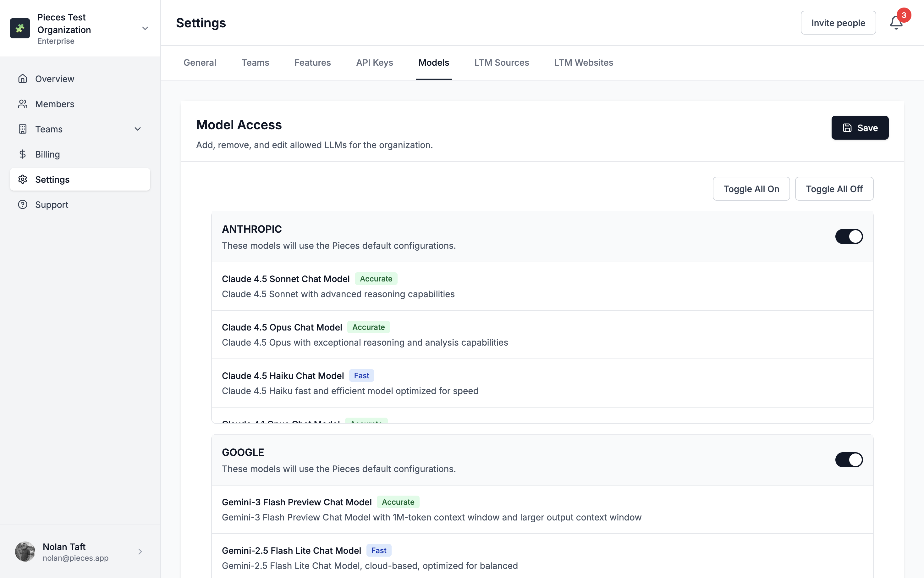
Task: Click the Invite people button
Action: (838, 23)
